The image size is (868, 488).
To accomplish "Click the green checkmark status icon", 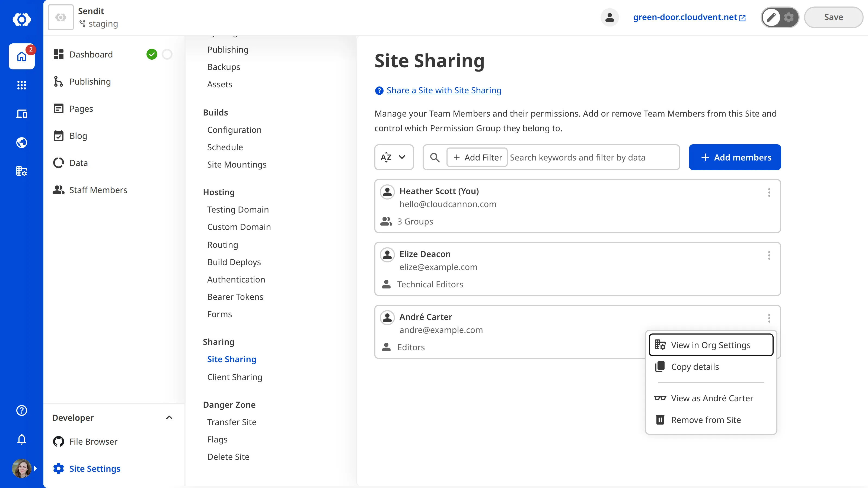I will coord(152,54).
